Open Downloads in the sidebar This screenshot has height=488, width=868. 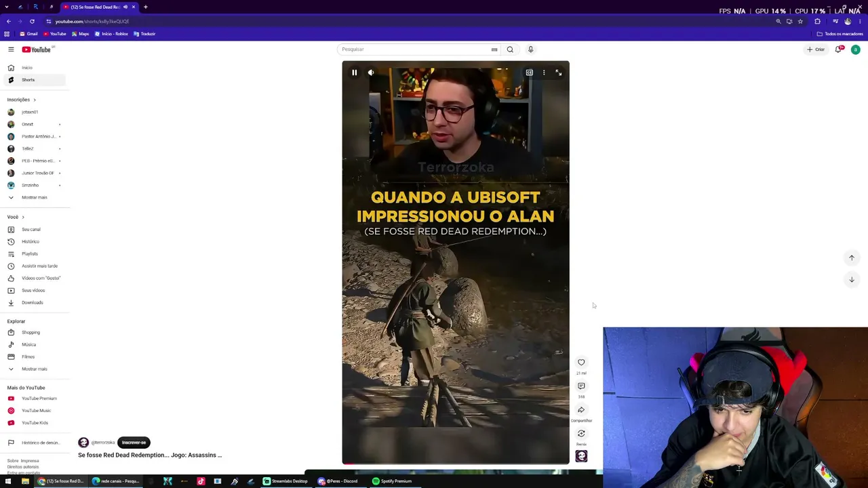click(34, 302)
